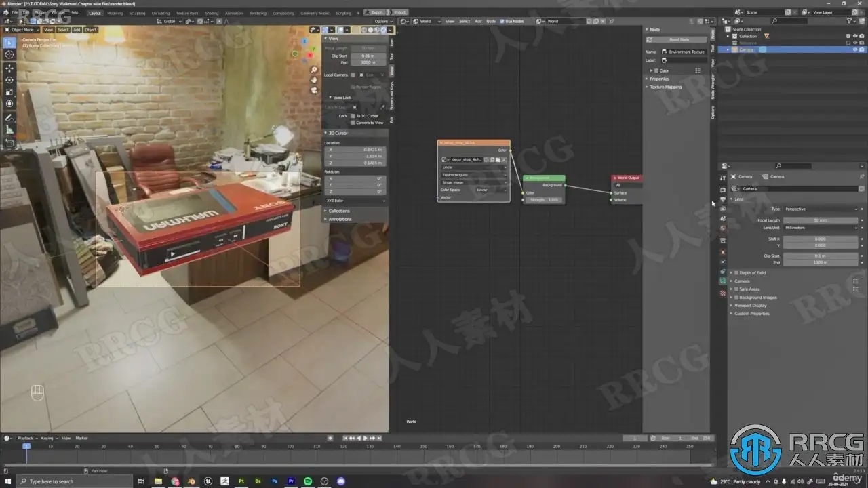This screenshot has width=868, height=488.
Task: Expand the Texture Mapping panel
Action: click(665, 87)
